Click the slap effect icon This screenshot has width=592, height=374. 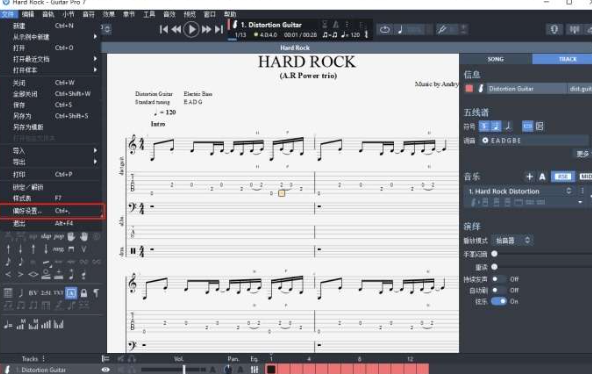[46, 236]
